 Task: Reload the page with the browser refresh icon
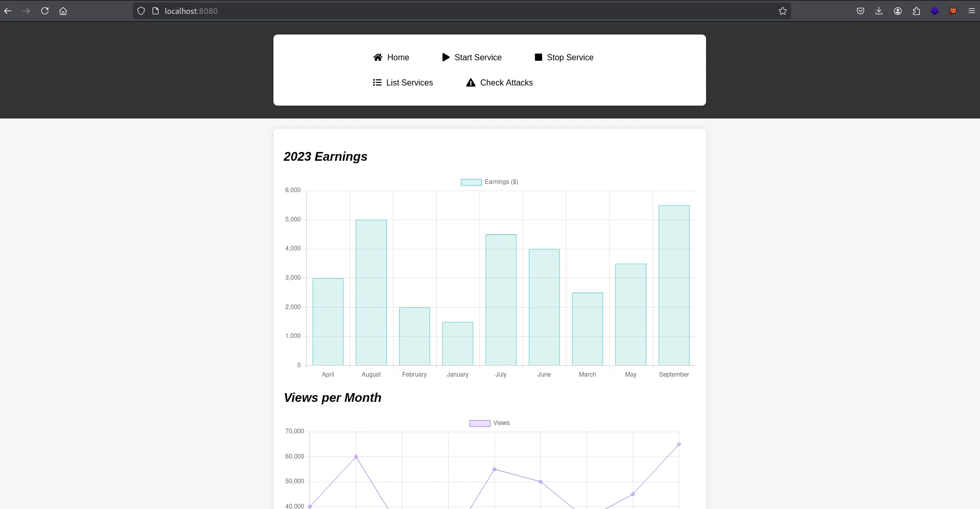(45, 11)
